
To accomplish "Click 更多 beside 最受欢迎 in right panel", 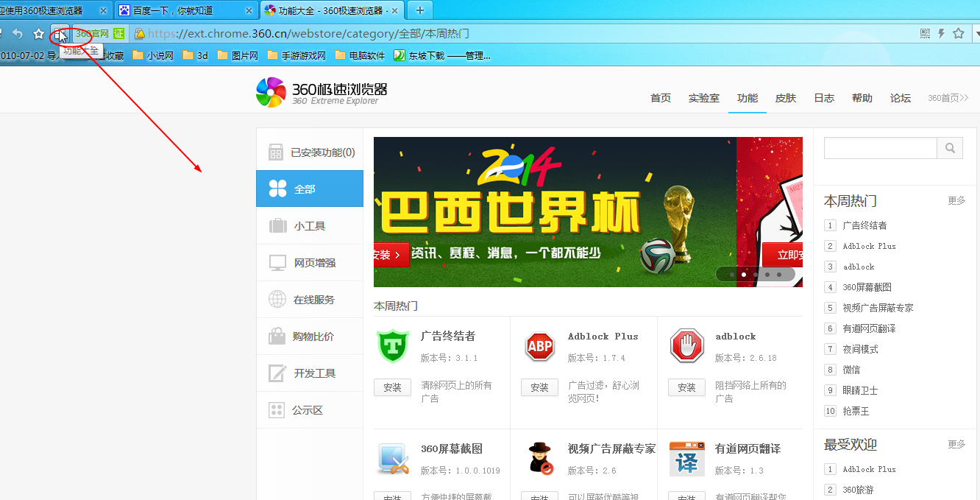I will click(956, 444).
